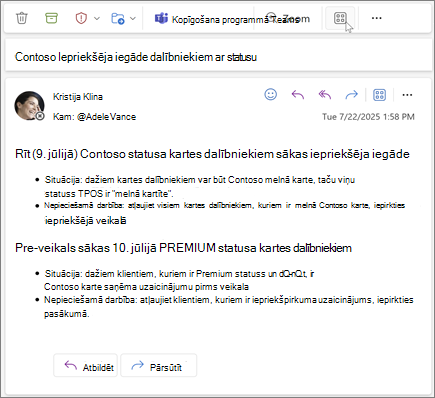This screenshot has height=398, width=435.
Task: Click the text iepriekšējā veikalā
Action: pyautogui.click(x=85, y=221)
